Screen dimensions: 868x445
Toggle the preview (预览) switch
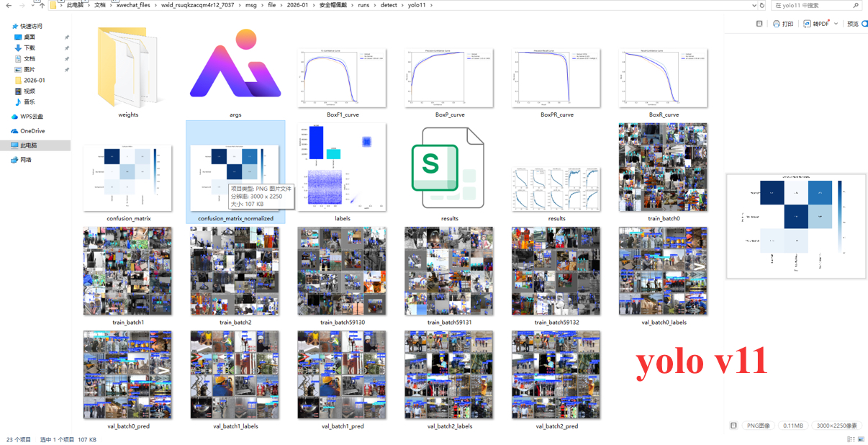[863, 24]
